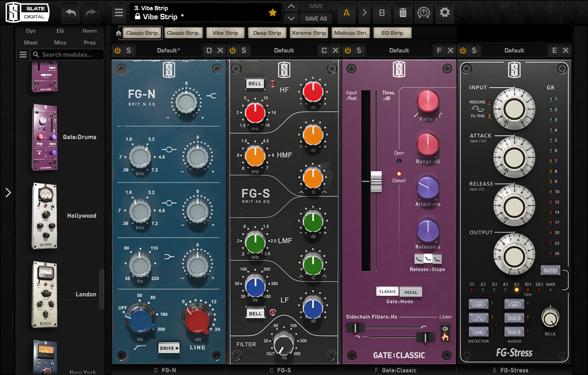Image resolution: width=588 pixels, height=375 pixels.
Task: Click the sidechain Listen speaker icon
Action: click(445, 328)
